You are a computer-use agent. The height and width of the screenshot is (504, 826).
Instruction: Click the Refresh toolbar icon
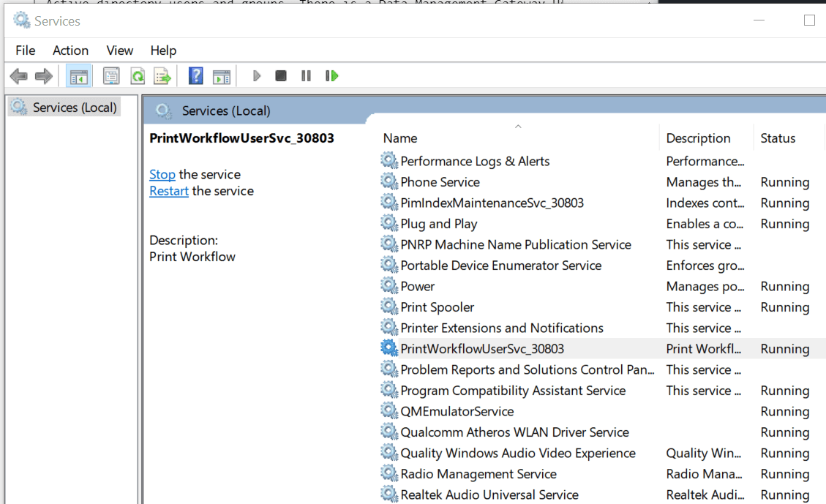[138, 76]
